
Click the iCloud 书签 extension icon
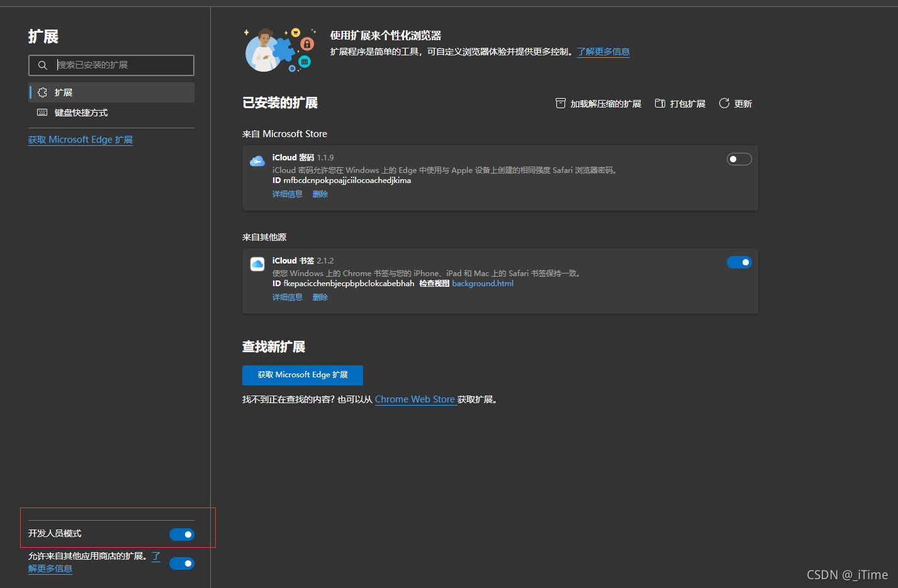(x=257, y=264)
